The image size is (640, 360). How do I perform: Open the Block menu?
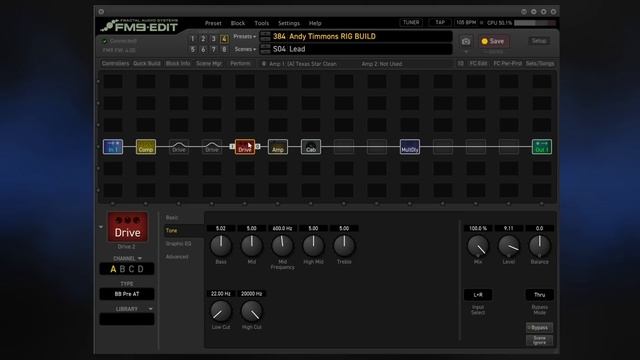(238, 23)
